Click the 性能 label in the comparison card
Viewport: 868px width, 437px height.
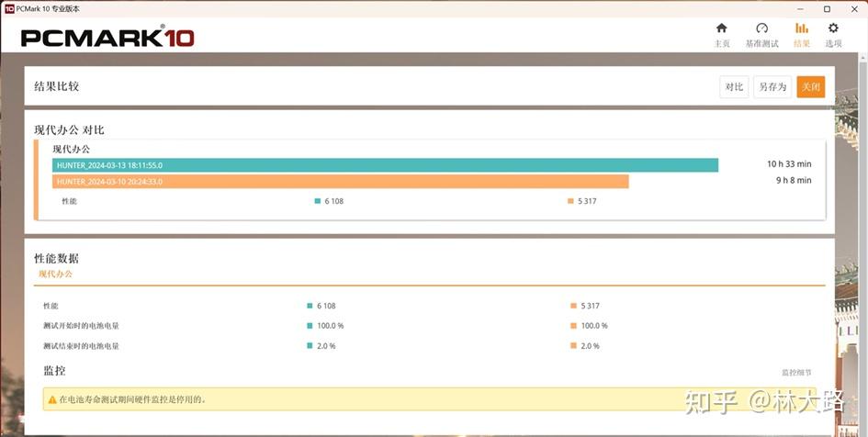tap(69, 201)
